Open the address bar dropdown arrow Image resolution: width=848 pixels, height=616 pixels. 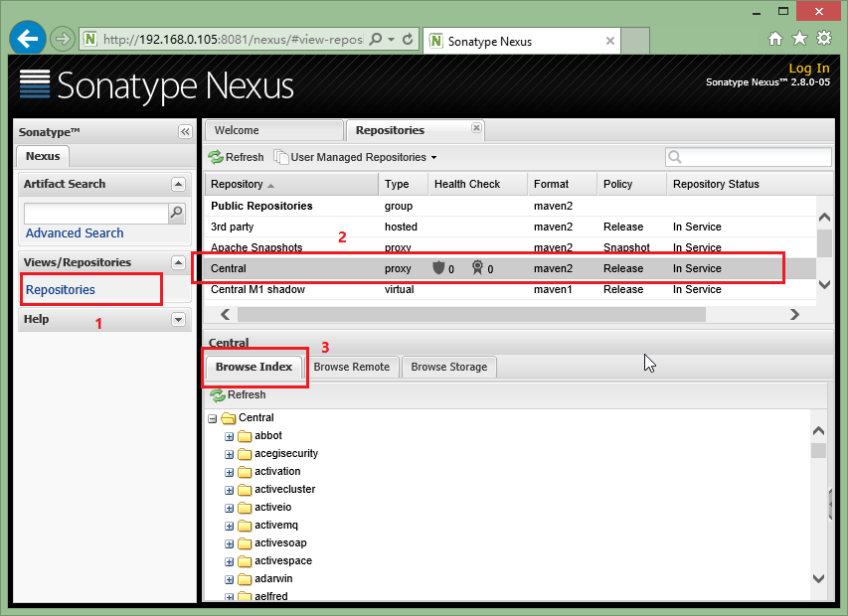click(391, 40)
